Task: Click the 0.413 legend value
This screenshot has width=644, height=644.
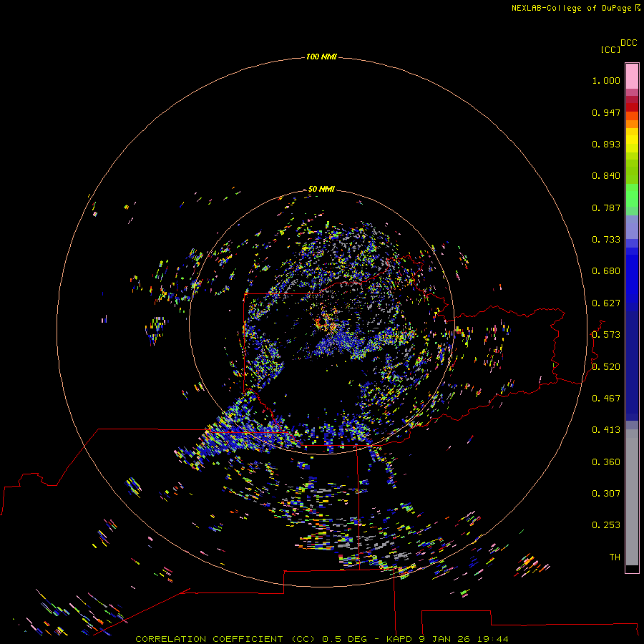Action: tap(606, 430)
